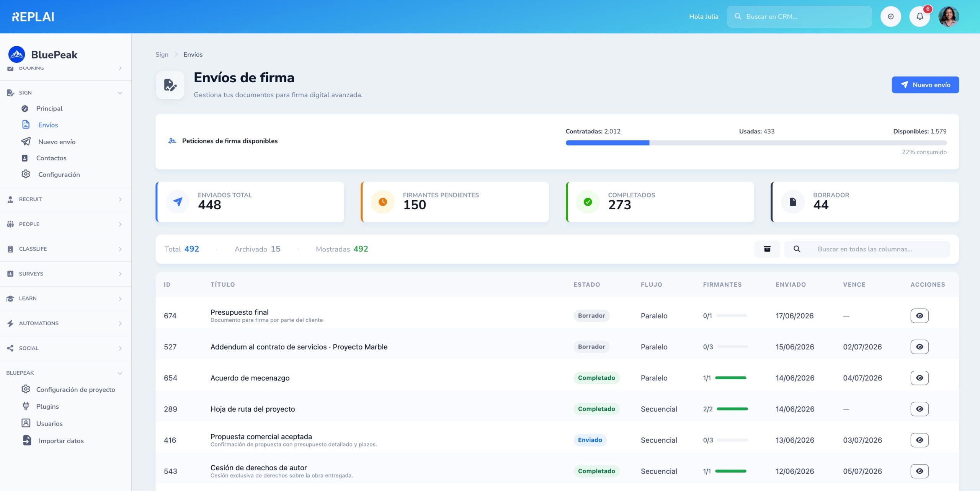Expand the RECRUIT sidebar section
The height and width of the screenshot is (491, 980).
click(65, 199)
